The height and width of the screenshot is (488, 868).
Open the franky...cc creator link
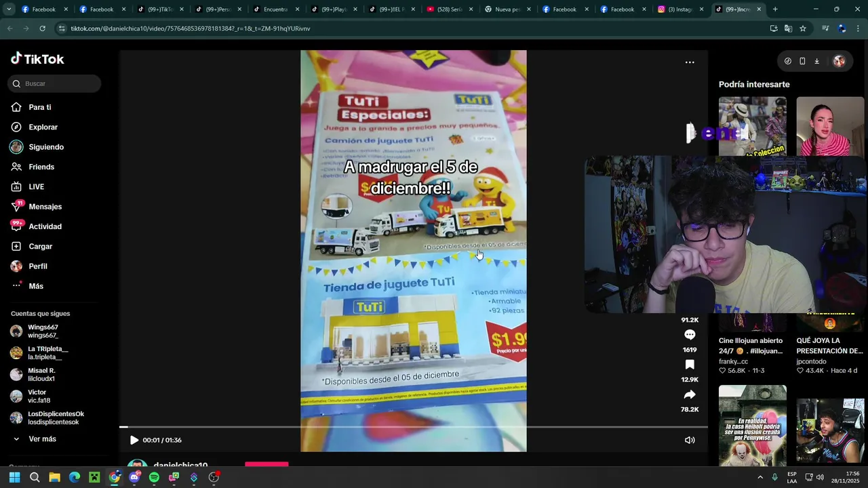point(733,361)
